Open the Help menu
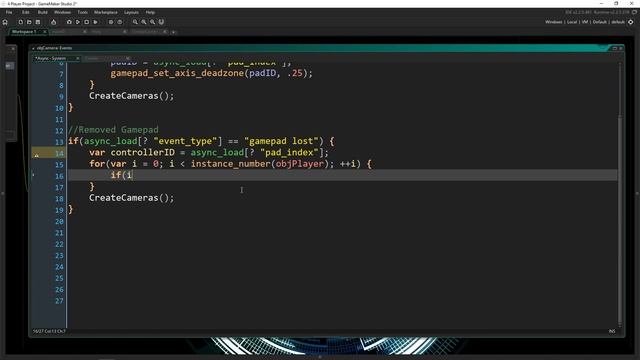This screenshot has width=640, height=360. click(x=150, y=12)
